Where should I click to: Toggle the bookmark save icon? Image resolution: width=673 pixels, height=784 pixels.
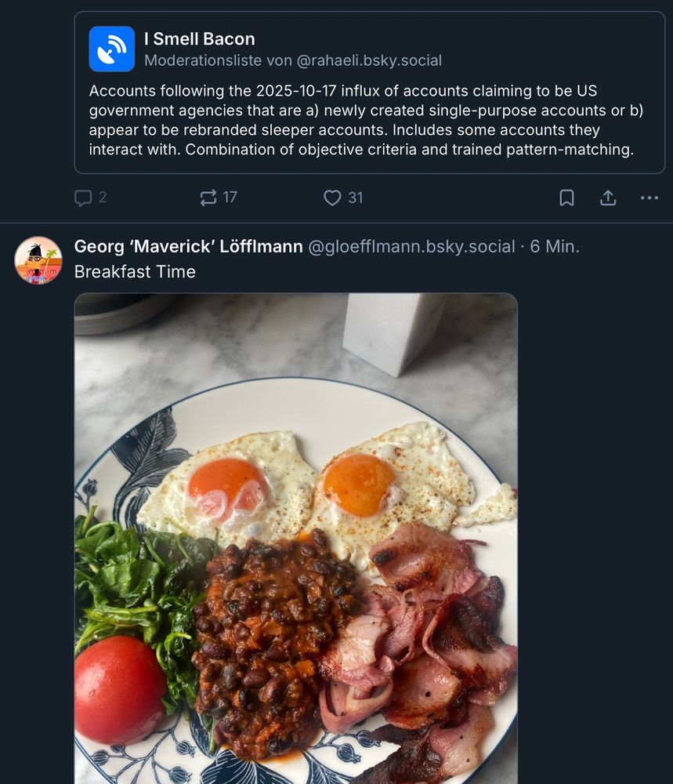(x=566, y=198)
